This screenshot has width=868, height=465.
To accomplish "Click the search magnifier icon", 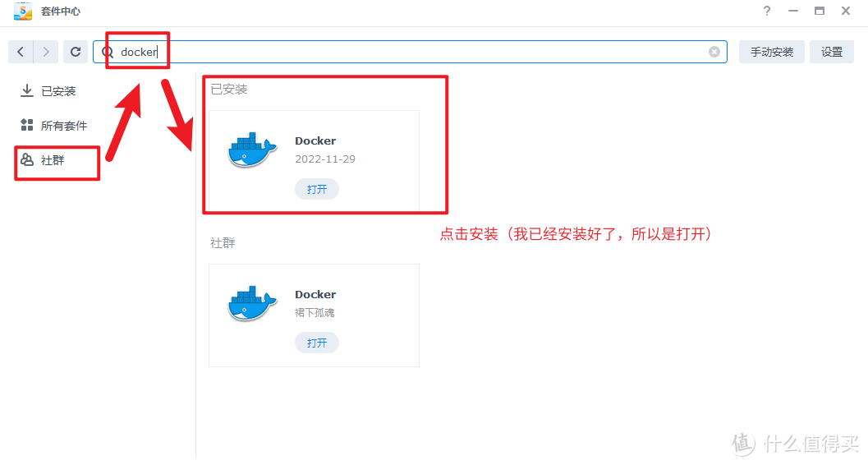I will (x=108, y=52).
